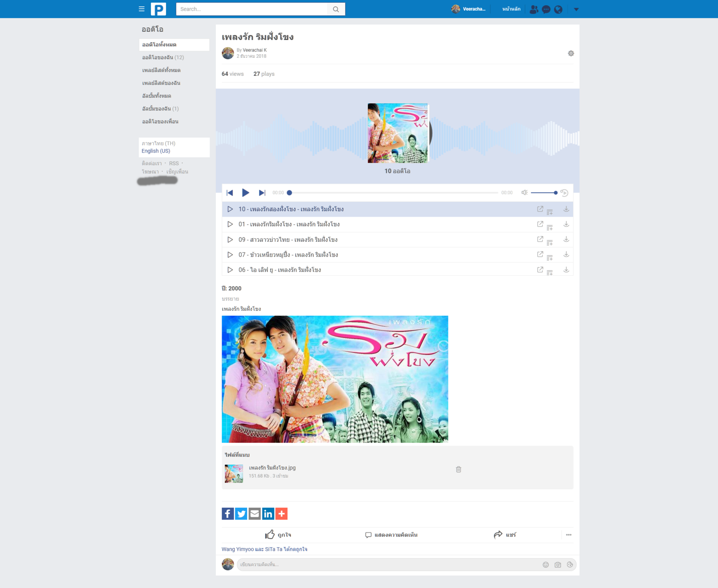Open track 09 in new window
Image resolution: width=718 pixels, height=588 pixels.
pyautogui.click(x=540, y=239)
